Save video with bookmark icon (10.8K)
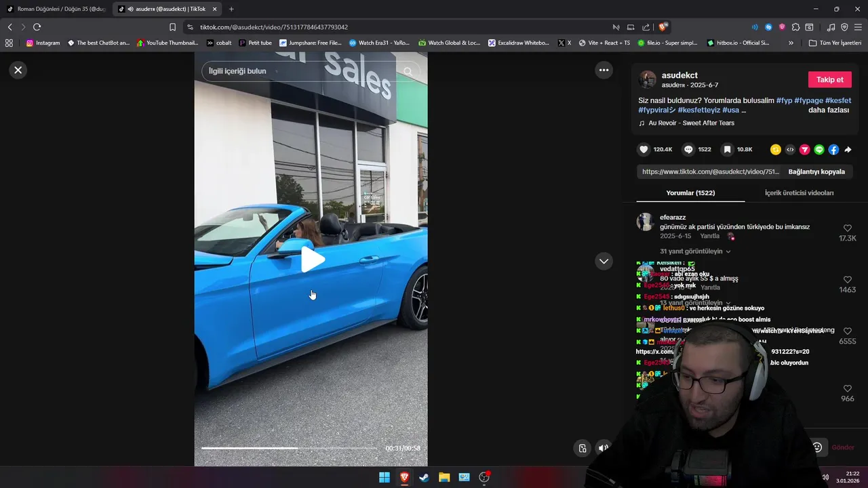Viewport: 868px width, 488px height. 727,149
